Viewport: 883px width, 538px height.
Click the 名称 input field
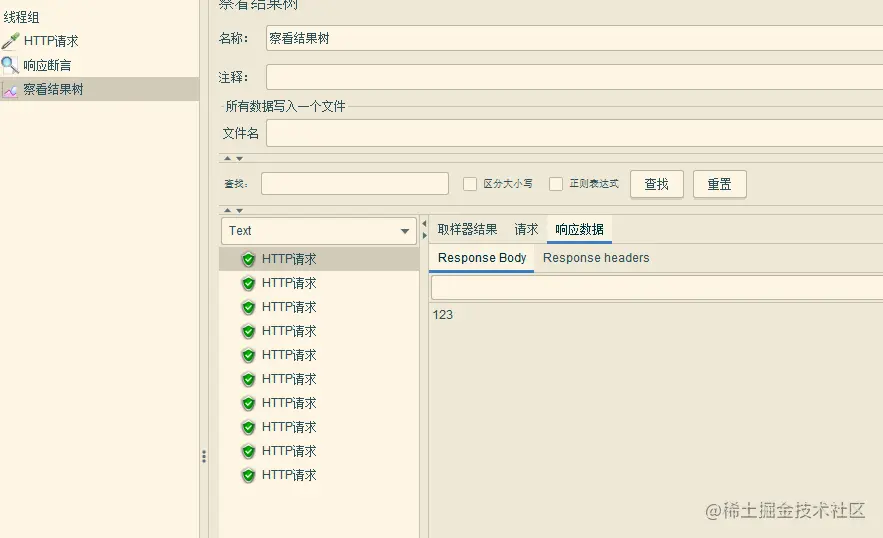click(574, 38)
